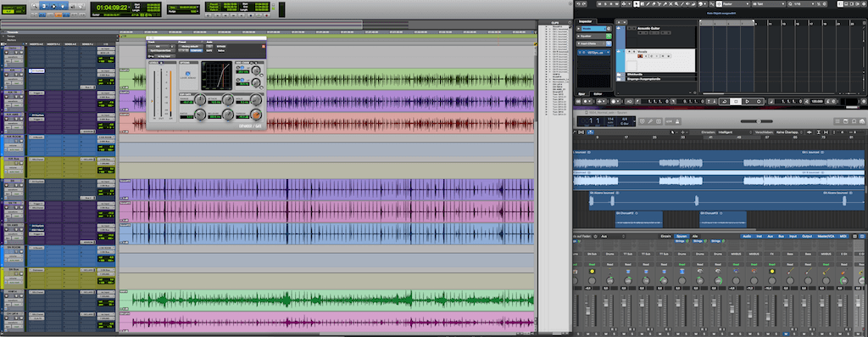Image resolution: width=868 pixels, height=337 pixels.
Task: Select the Zoom magnifier tool in Cubase
Action: (x=676, y=4)
